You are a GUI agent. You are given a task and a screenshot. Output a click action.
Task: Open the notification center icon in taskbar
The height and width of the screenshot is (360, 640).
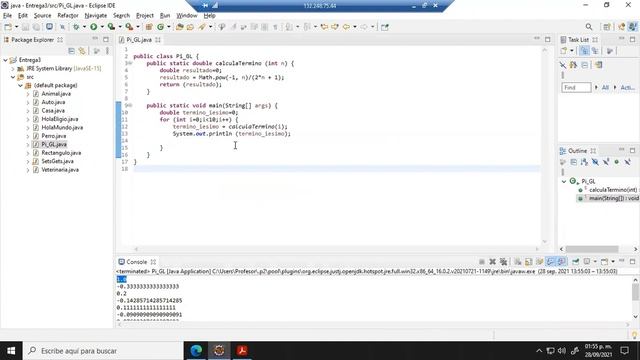tap(624, 351)
